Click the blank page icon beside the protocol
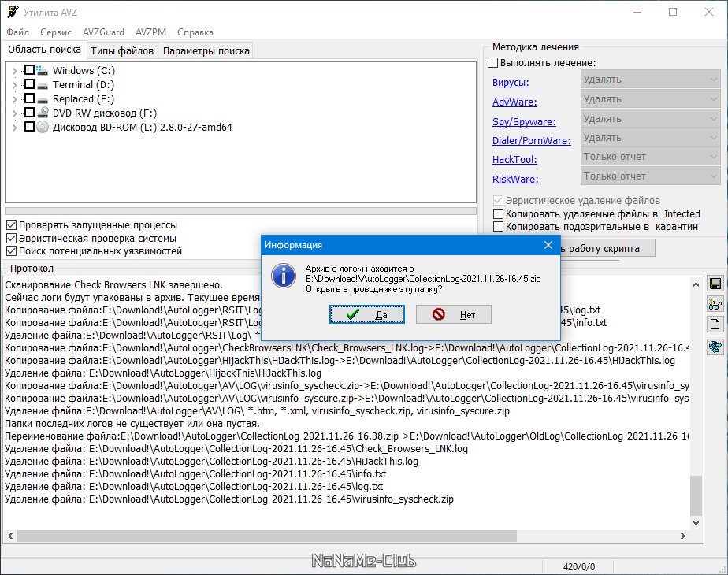The image size is (728, 575). (x=715, y=325)
